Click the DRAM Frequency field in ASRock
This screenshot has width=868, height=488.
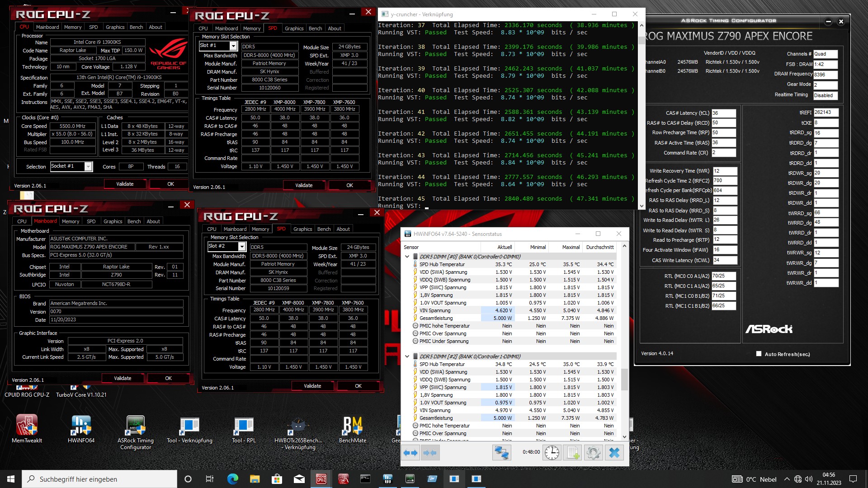pyautogui.click(x=826, y=75)
